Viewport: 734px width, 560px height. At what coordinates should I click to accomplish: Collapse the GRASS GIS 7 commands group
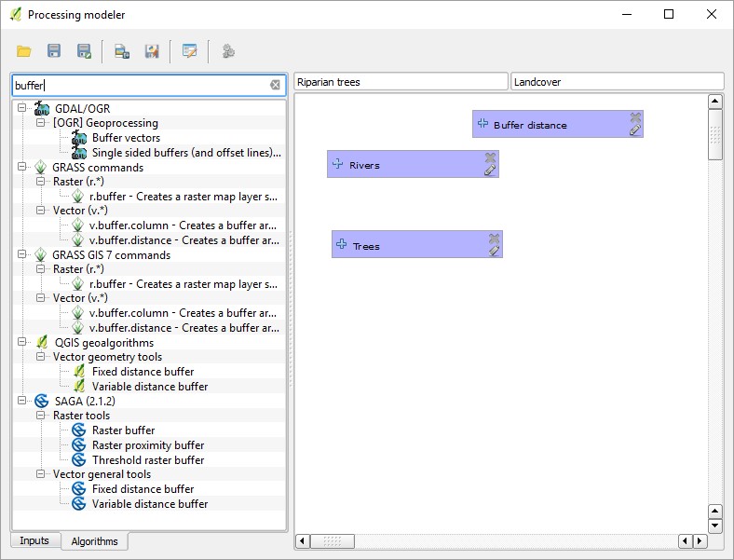click(x=21, y=253)
